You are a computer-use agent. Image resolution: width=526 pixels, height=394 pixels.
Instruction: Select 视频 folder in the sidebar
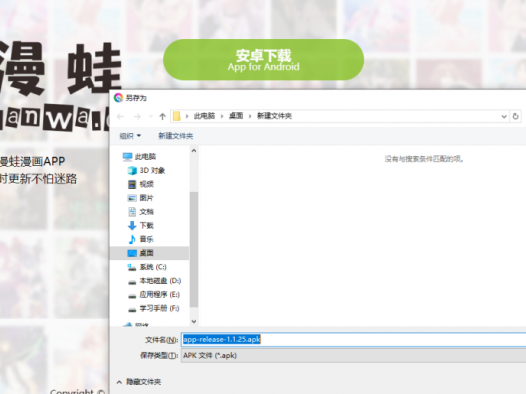[x=141, y=184]
